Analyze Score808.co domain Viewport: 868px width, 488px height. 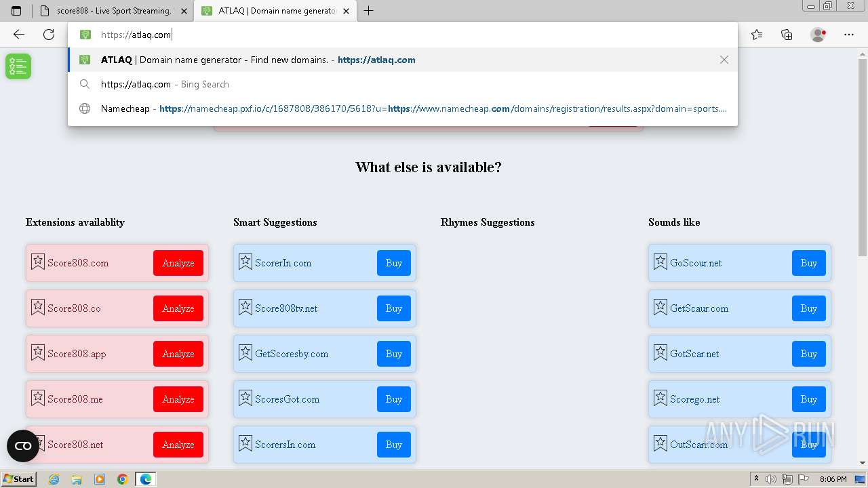178,308
